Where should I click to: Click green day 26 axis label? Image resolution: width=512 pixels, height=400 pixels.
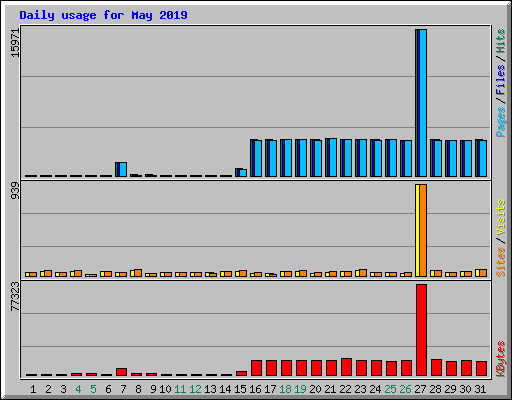[405, 389]
